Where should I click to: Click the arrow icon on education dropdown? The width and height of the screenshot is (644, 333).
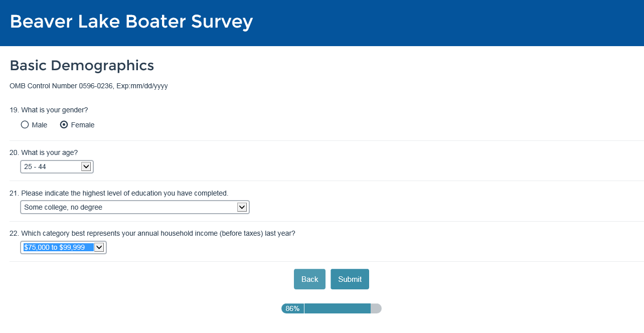(x=242, y=207)
